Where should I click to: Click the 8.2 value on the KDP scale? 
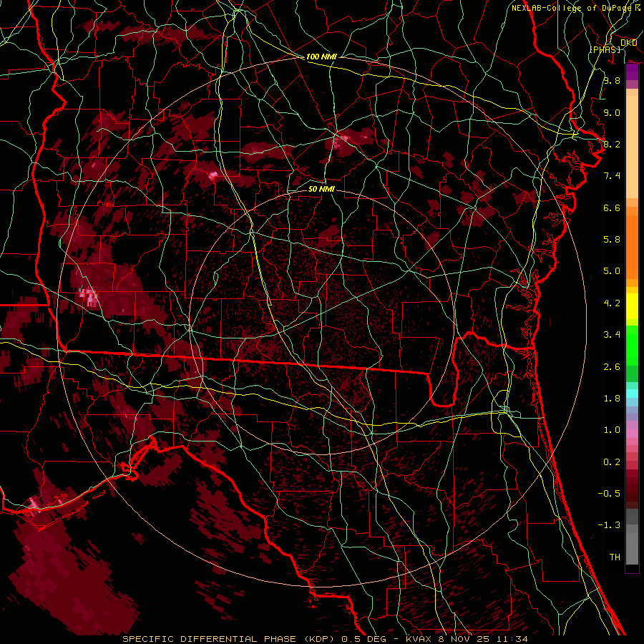click(x=612, y=144)
